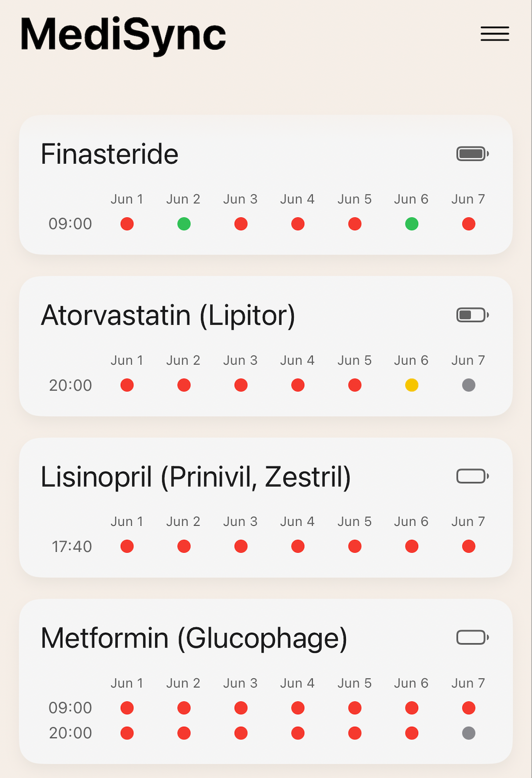This screenshot has height=778, width=532.
Task: Click the MediSync app title
Action: [x=123, y=35]
